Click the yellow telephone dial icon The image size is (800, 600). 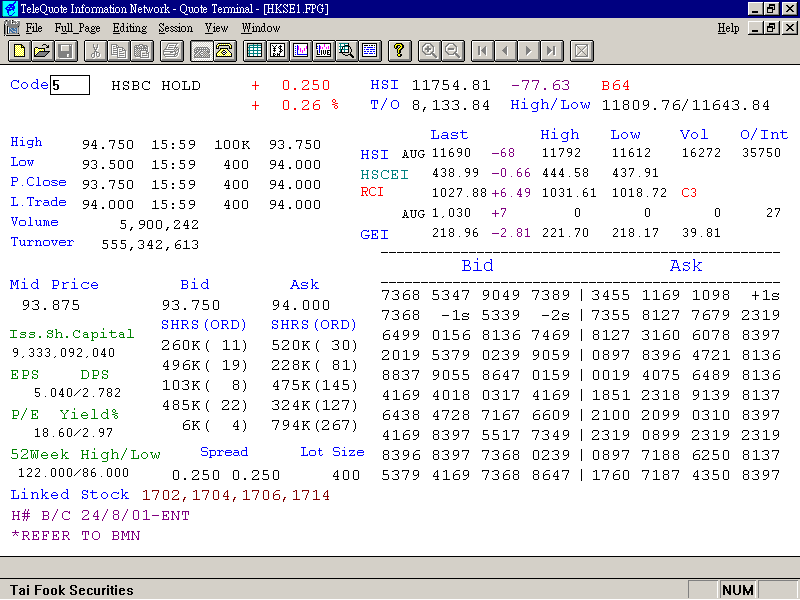(x=224, y=51)
